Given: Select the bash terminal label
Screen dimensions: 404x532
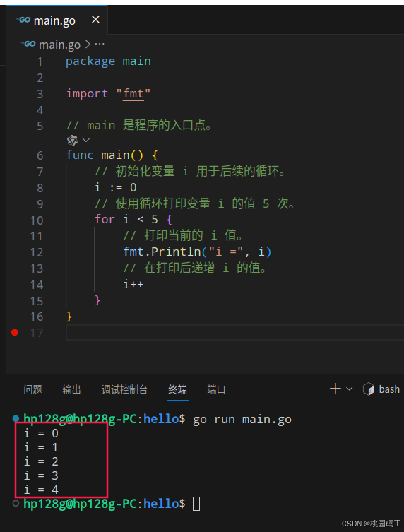Looking at the screenshot, I should click(389, 389).
